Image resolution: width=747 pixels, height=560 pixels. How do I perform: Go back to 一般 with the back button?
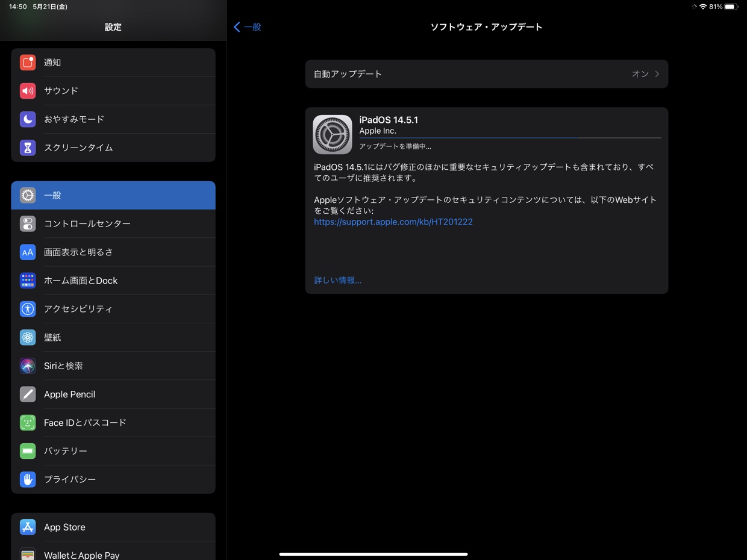pyautogui.click(x=247, y=26)
